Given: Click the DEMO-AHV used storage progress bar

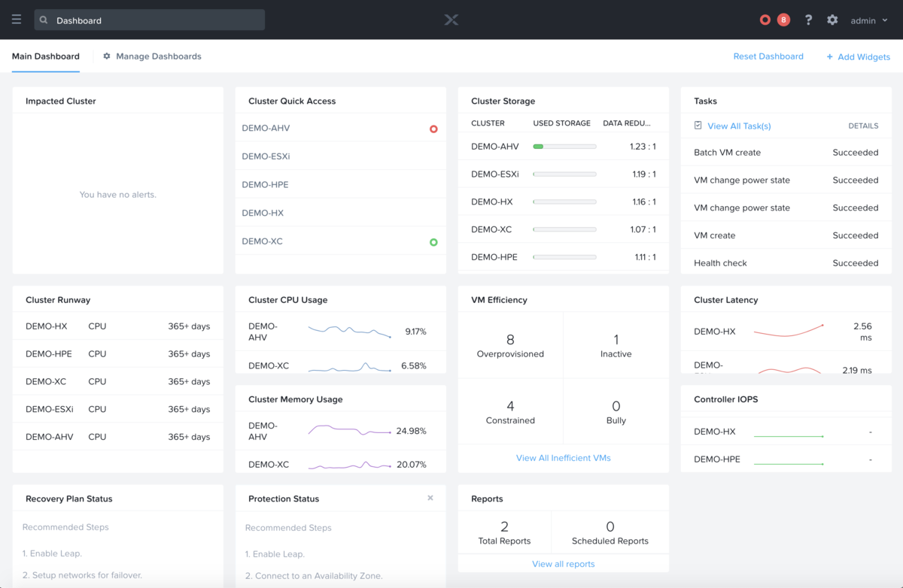Looking at the screenshot, I should click(x=564, y=147).
